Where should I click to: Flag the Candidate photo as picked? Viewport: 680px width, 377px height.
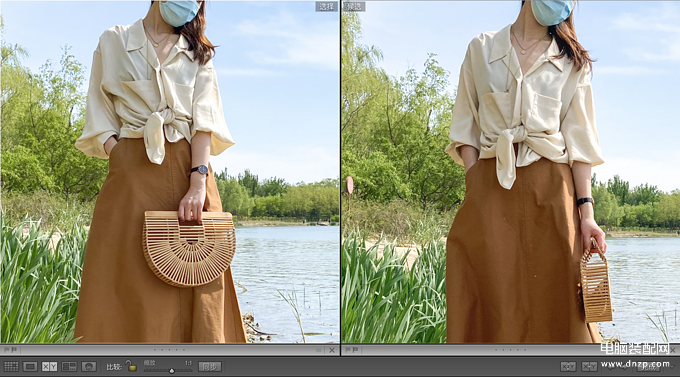tap(347, 350)
